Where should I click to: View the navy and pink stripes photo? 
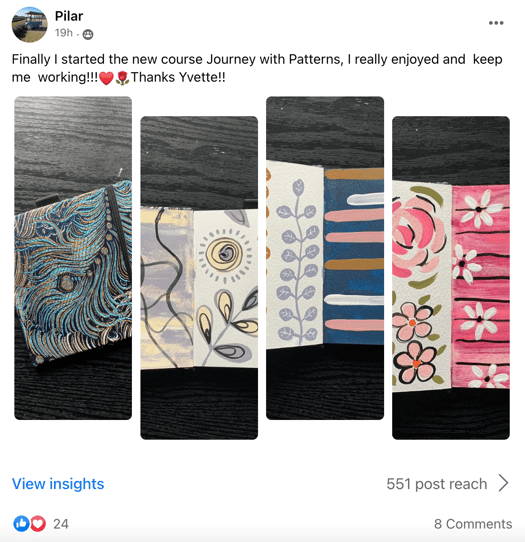(325, 258)
